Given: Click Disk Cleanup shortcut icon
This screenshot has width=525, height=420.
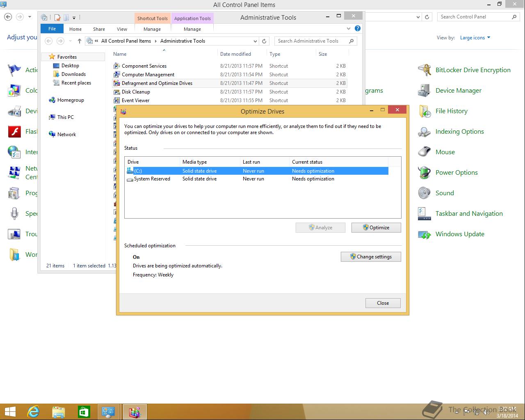Looking at the screenshot, I should (x=116, y=92).
